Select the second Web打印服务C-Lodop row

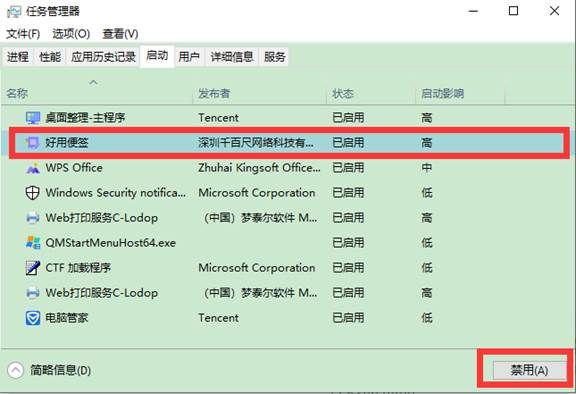coord(288,293)
